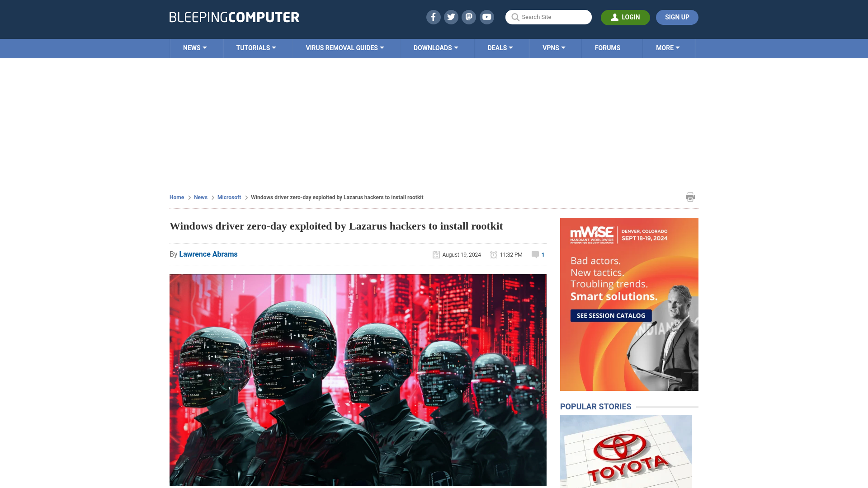Click the comments icon showing 1 comment

[535, 254]
